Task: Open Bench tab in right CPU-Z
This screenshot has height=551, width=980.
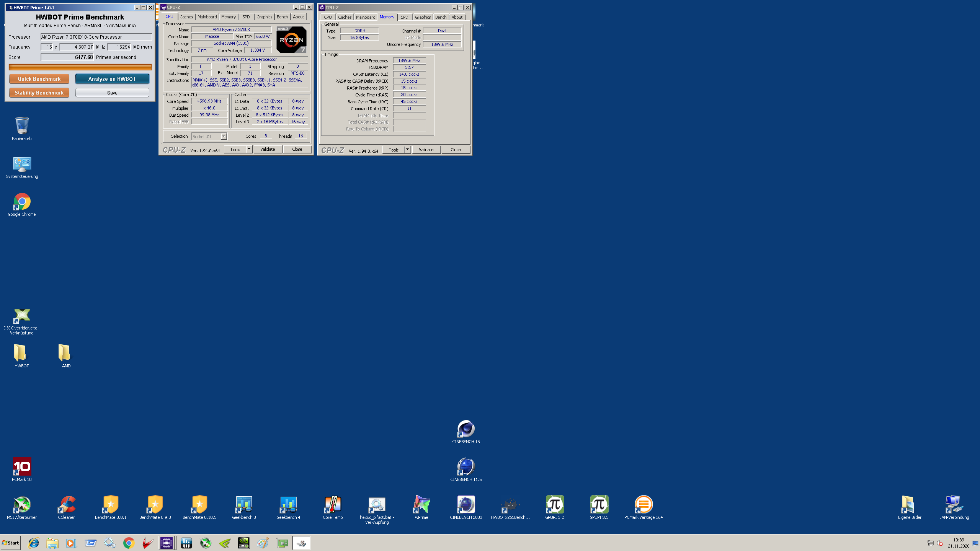Action: coord(441,17)
